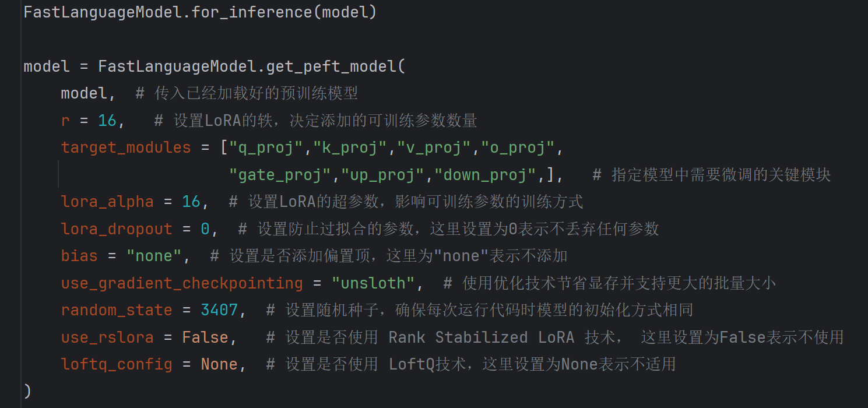Click the "up_proj" string

coord(384,175)
